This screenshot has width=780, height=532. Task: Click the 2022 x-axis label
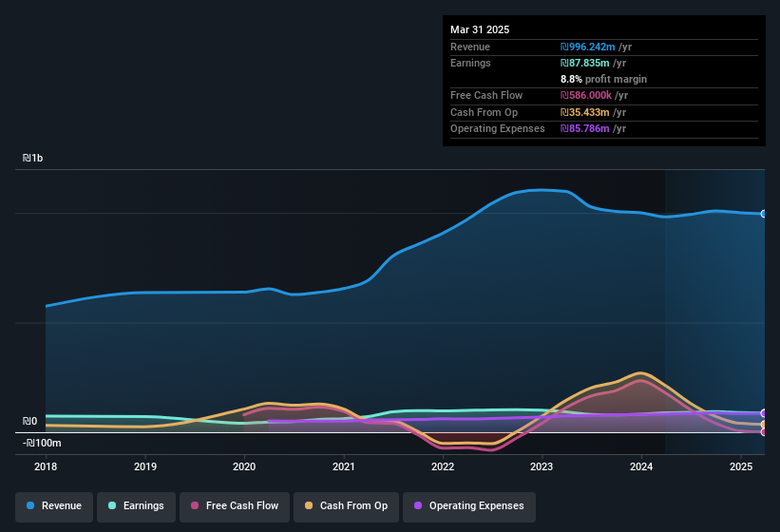pyautogui.click(x=443, y=466)
